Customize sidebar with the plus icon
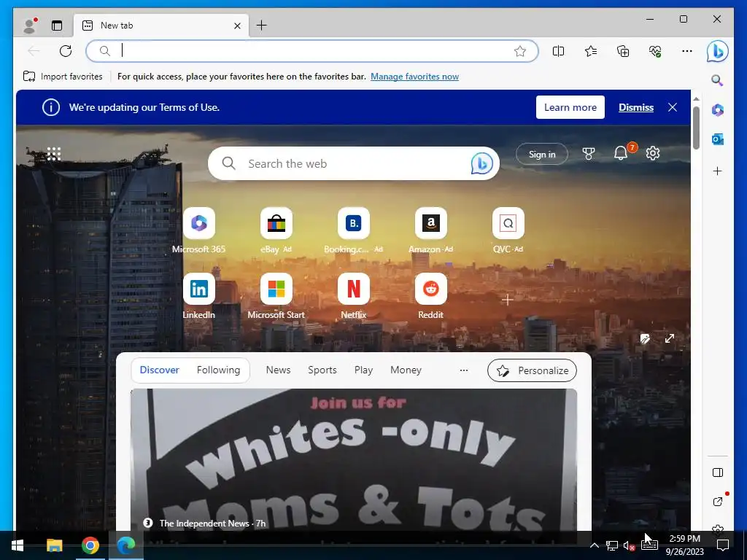The width and height of the screenshot is (747, 560). pyautogui.click(x=718, y=171)
